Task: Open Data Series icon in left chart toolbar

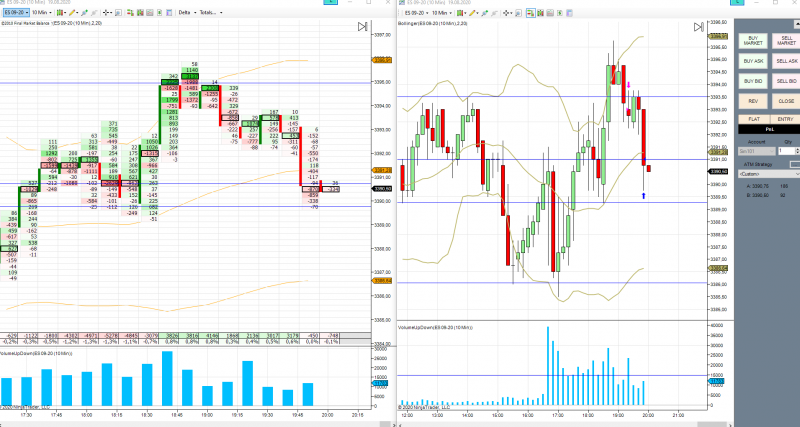Action: [140, 12]
